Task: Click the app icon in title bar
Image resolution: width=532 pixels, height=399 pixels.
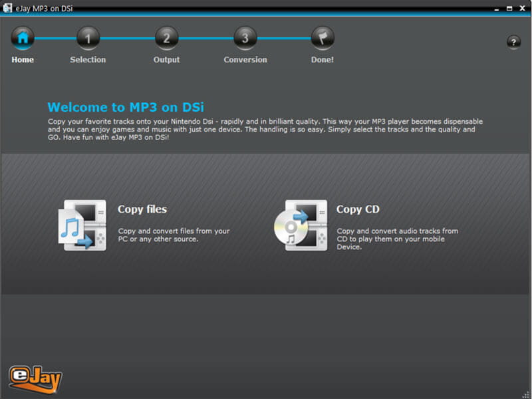Action: point(7,7)
